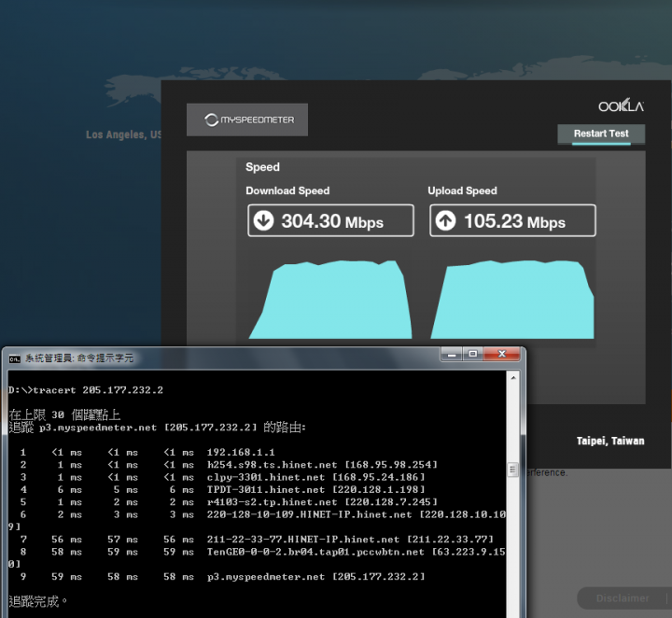
Task: Open the command prompt system menu icon
Action: (x=14, y=358)
